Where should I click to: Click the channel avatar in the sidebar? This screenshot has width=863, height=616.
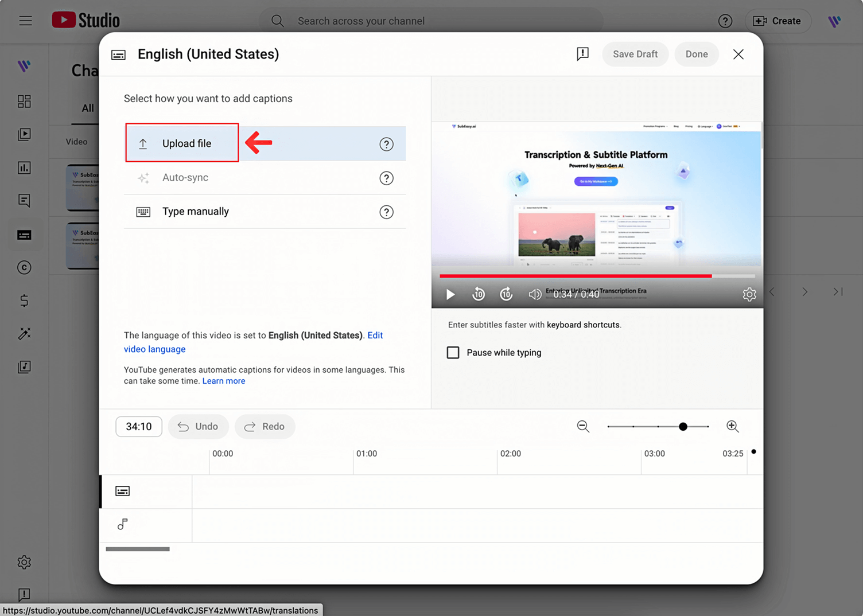pos(24,66)
